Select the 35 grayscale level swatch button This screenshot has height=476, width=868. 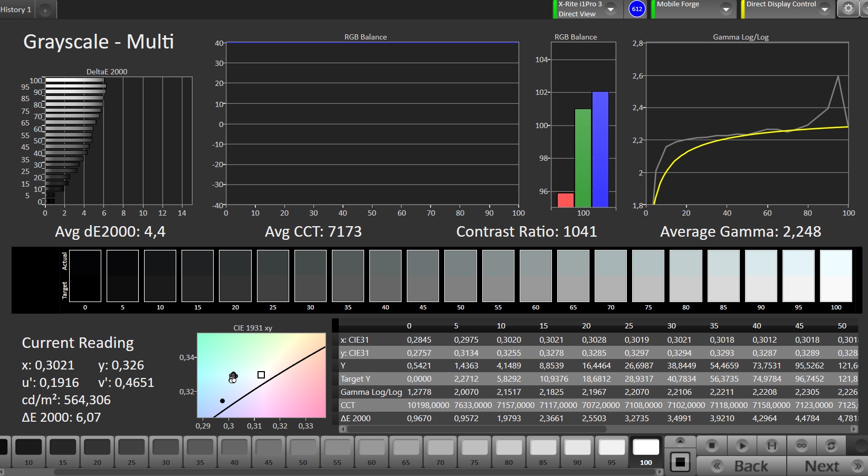pyautogui.click(x=200, y=452)
